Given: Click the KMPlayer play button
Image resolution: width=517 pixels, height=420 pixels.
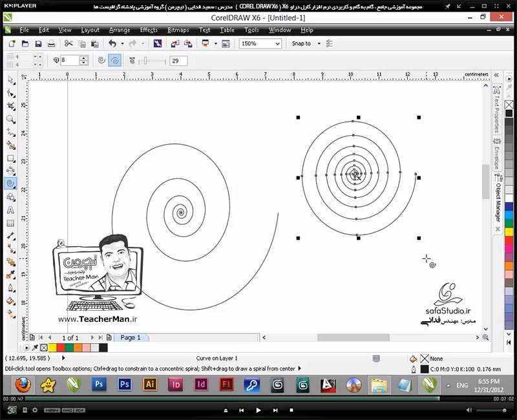Looking at the screenshot, I should point(258,410).
